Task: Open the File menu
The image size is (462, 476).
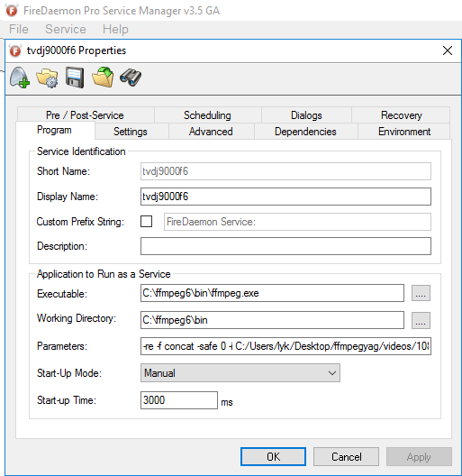Action: [19, 29]
